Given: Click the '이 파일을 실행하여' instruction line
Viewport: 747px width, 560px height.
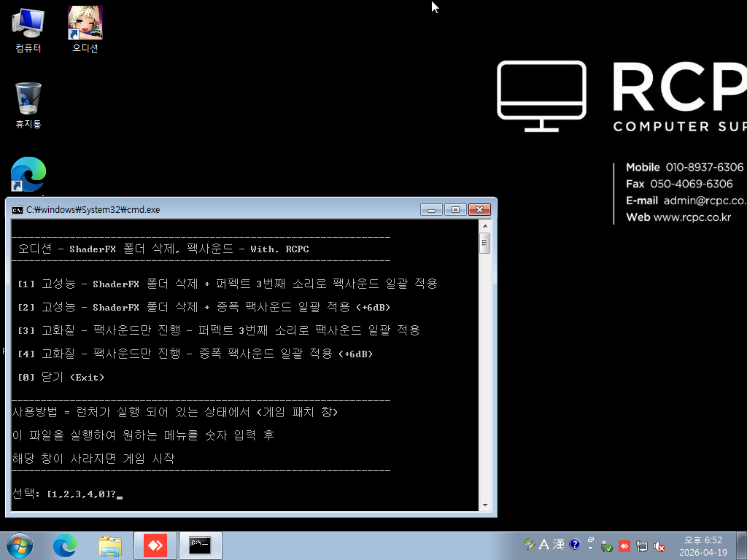Looking at the screenshot, I should (x=143, y=435).
